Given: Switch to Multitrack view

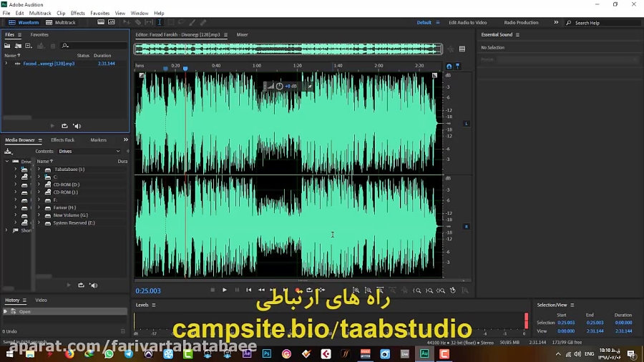Looking at the screenshot, I should [61, 23].
